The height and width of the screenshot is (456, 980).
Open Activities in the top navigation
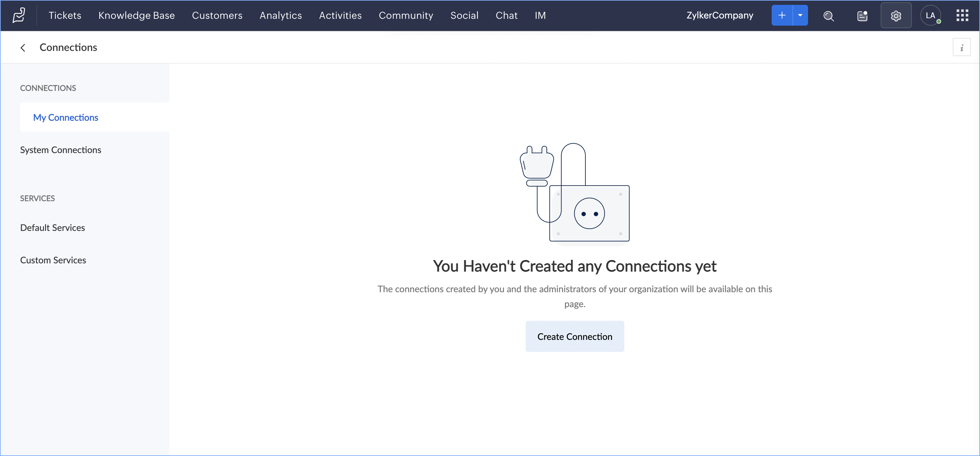pyautogui.click(x=340, y=15)
